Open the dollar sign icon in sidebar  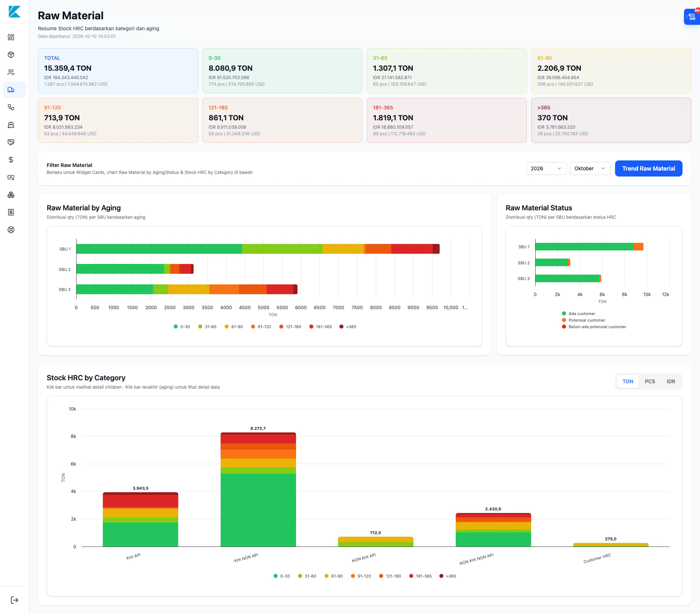coord(11,160)
